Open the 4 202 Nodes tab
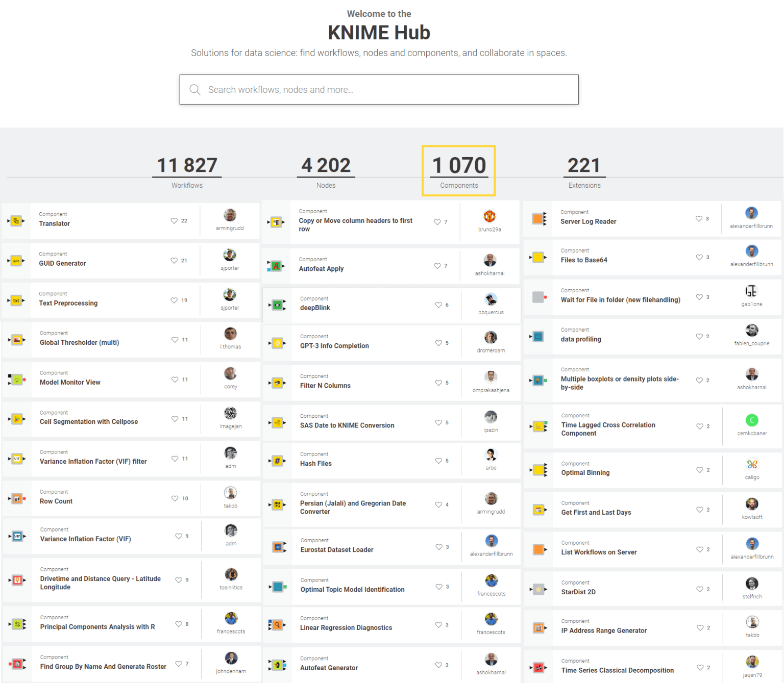This screenshot has width=784, height=683. pos(326,172)
